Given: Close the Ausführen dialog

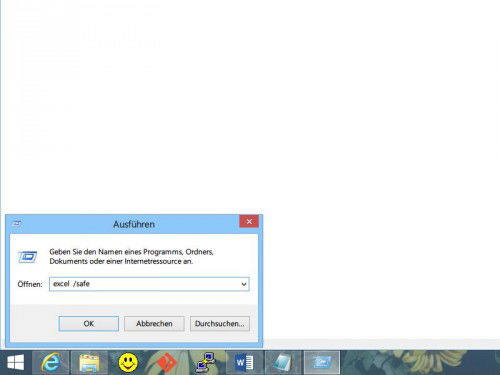Looking at the screenshot, I should 249,222.
